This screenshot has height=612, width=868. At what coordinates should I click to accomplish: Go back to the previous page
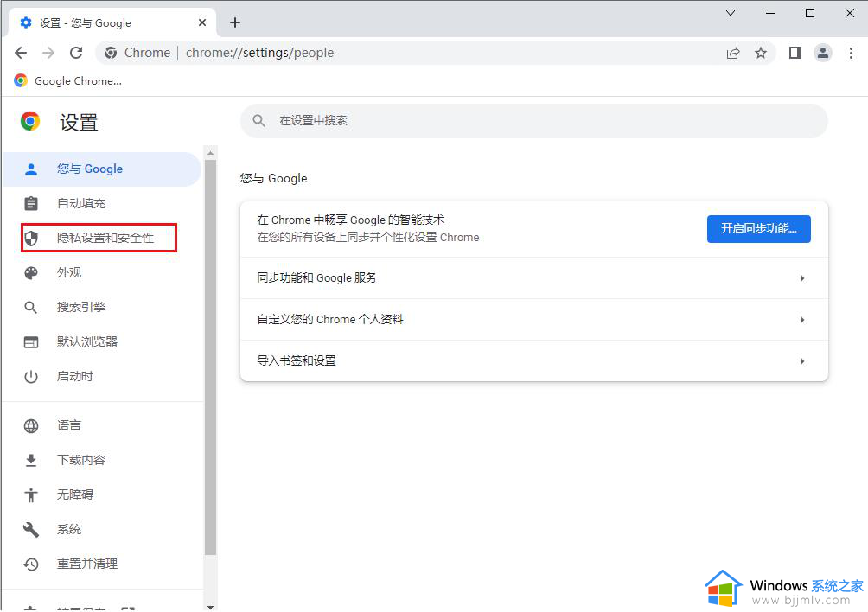pos(21,53)
